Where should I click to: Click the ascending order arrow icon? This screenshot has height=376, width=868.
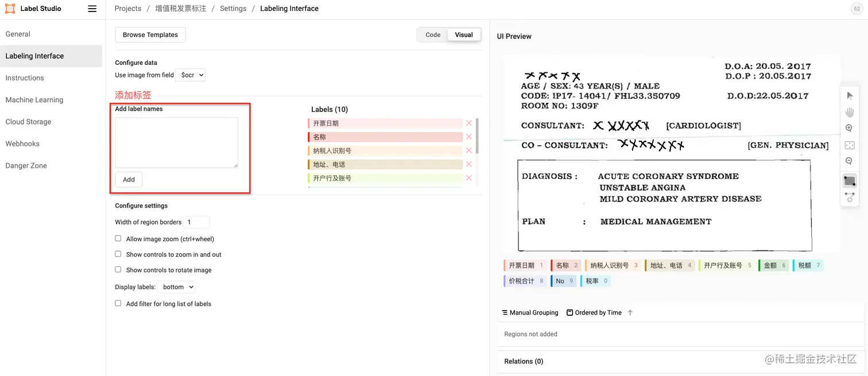pos(630,313)
